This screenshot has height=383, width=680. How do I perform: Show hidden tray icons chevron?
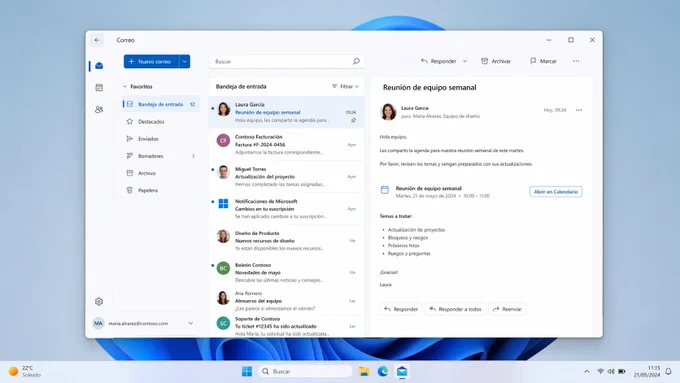[586, 372]
